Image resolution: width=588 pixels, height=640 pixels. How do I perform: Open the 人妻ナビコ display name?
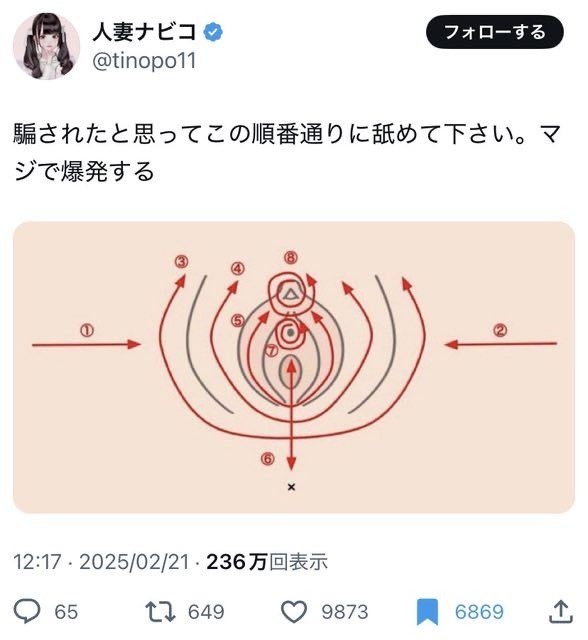(x=144, y=32)
